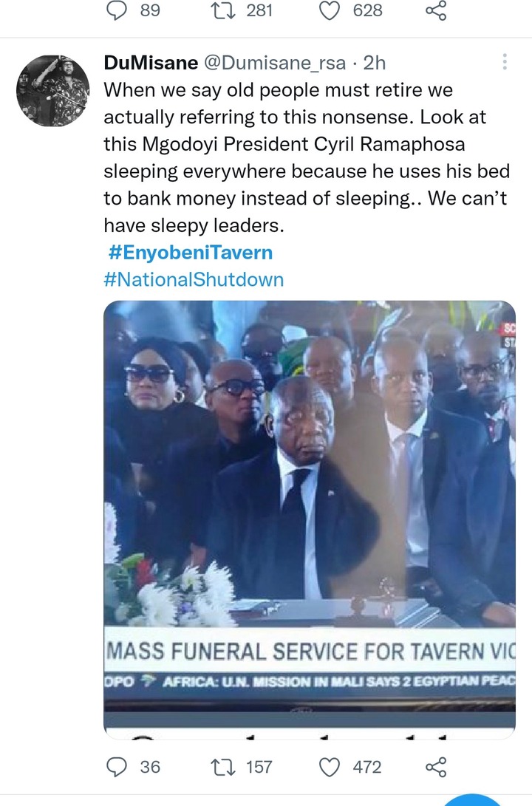Reply to DuMisane's tweet with 36 comments
Image resolution: width=532 pixels, height=806 pixels.
(116, 767)
